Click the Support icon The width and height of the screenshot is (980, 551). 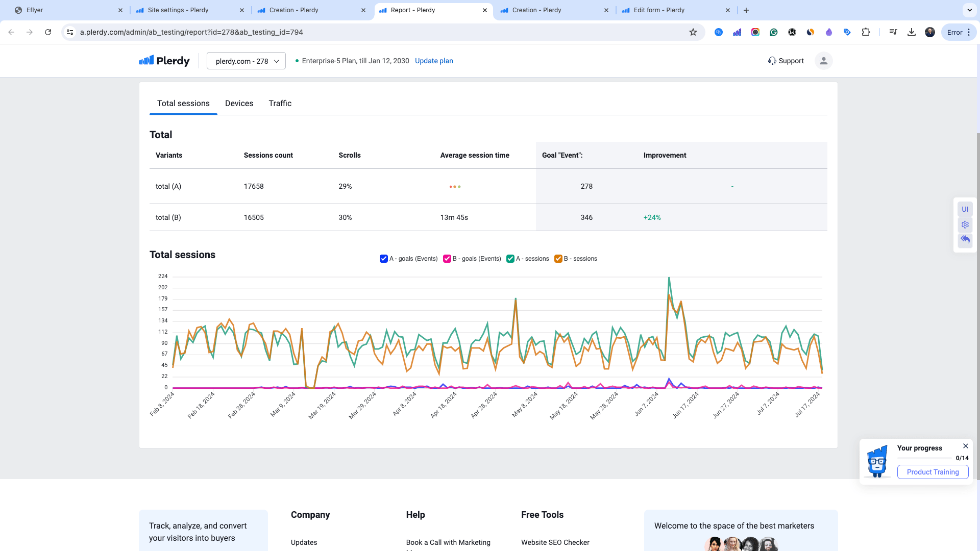(771, 61)
